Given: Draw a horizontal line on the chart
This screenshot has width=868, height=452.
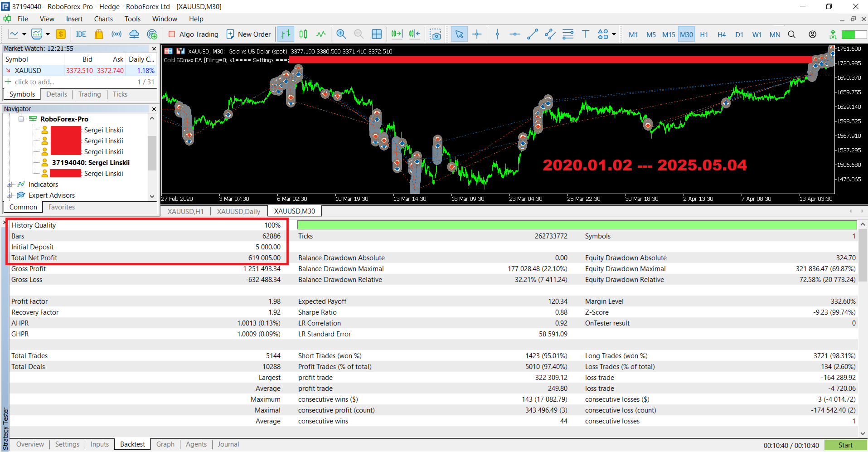Looking at the screenshot, I should tap(515, 34).
